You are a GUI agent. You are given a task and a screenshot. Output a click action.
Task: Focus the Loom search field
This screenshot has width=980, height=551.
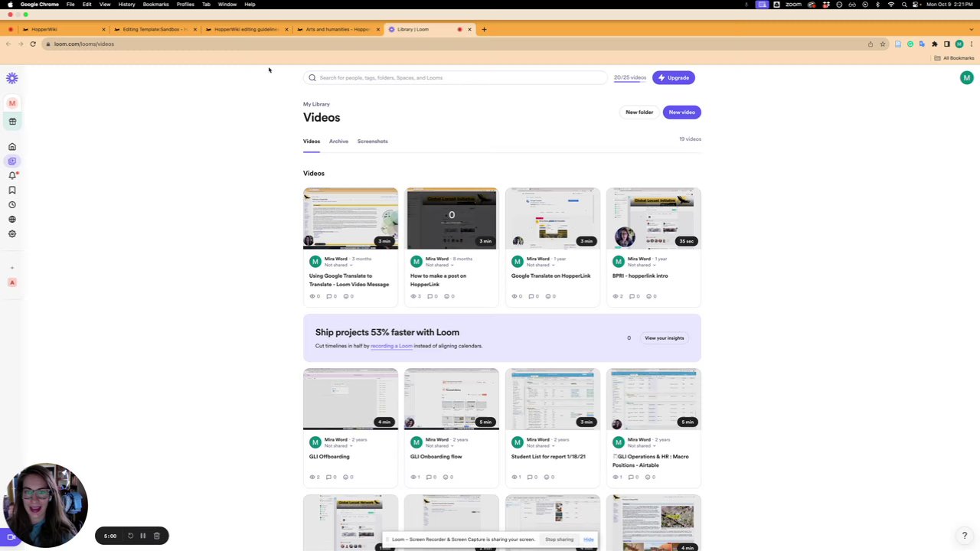coord(456,77)
